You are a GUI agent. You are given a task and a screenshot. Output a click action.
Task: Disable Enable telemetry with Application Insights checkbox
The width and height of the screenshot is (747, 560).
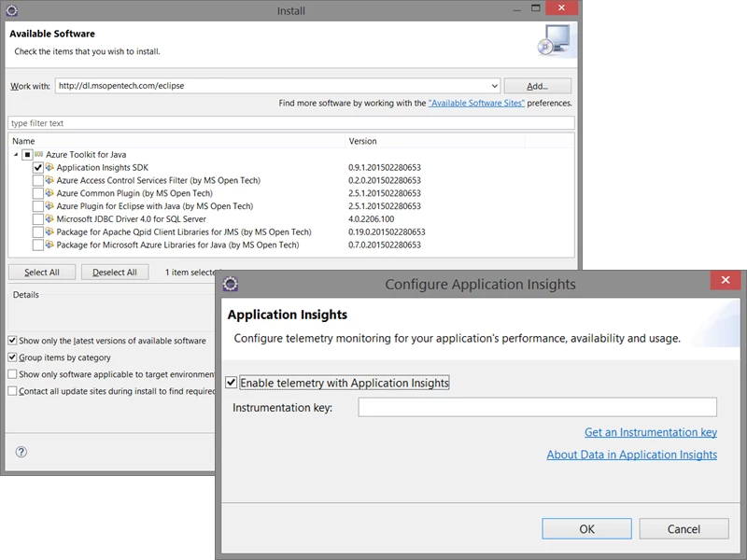(x=231, y=383)
